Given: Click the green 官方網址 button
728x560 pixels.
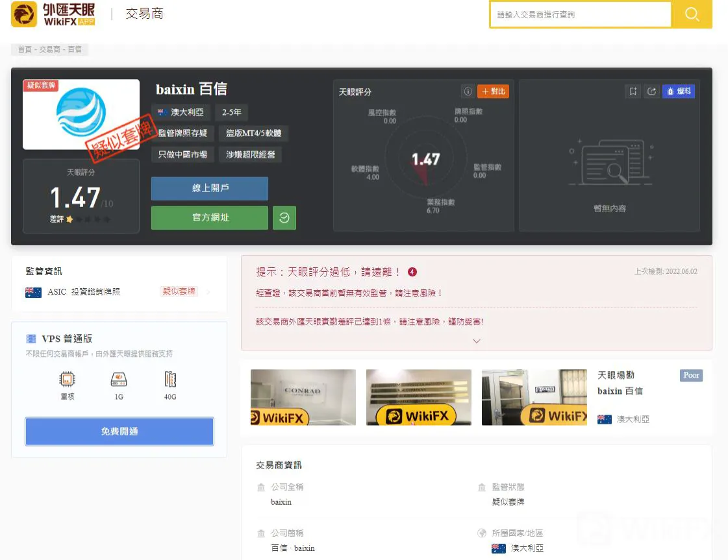Looking at the screenshot, I should coord(210,217).
